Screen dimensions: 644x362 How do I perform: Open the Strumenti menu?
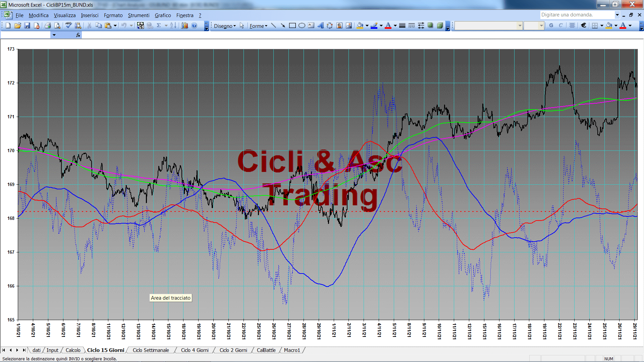[x=139, y=15]
